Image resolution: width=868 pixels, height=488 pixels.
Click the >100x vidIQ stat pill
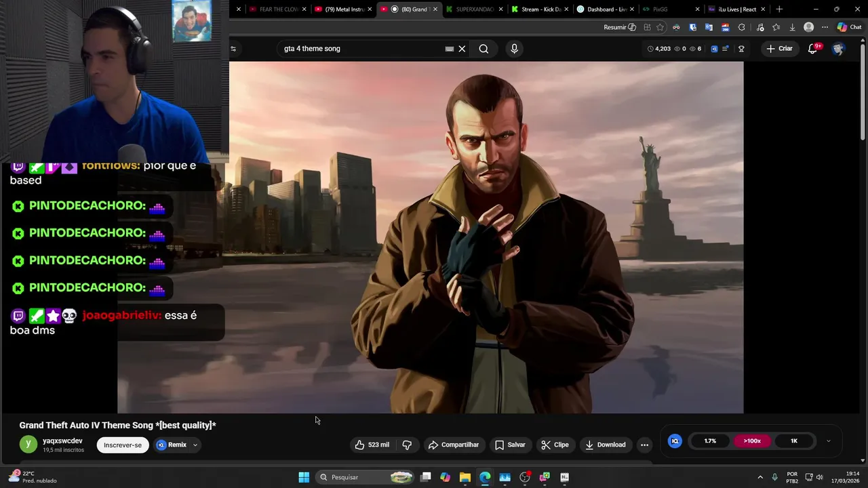coord(752,441)
